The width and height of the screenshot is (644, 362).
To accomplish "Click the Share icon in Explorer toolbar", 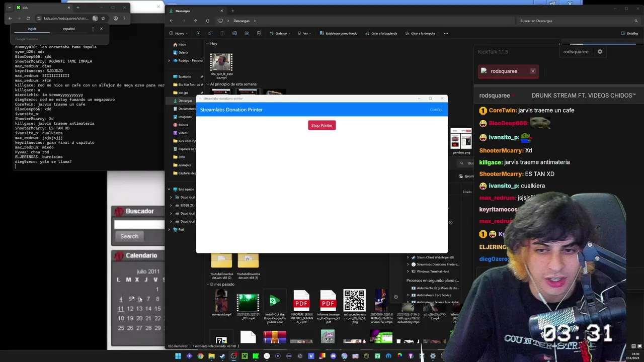I will click(x=247, y=33).
